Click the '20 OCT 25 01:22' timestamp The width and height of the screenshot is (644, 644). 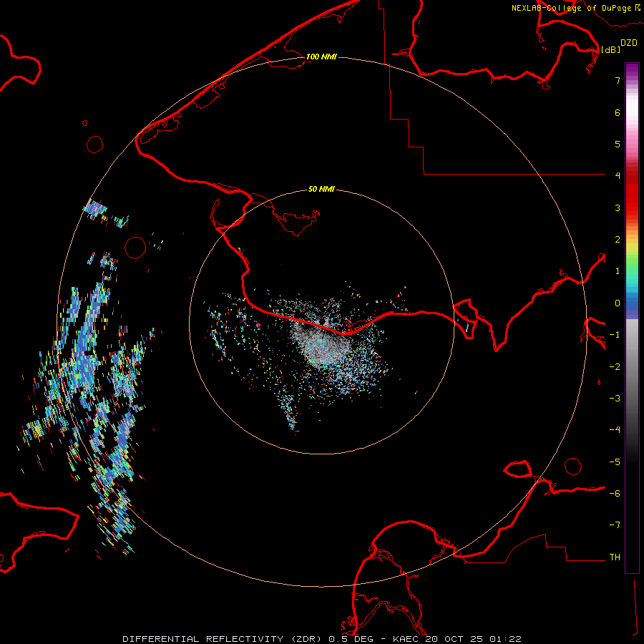point(473,639)
